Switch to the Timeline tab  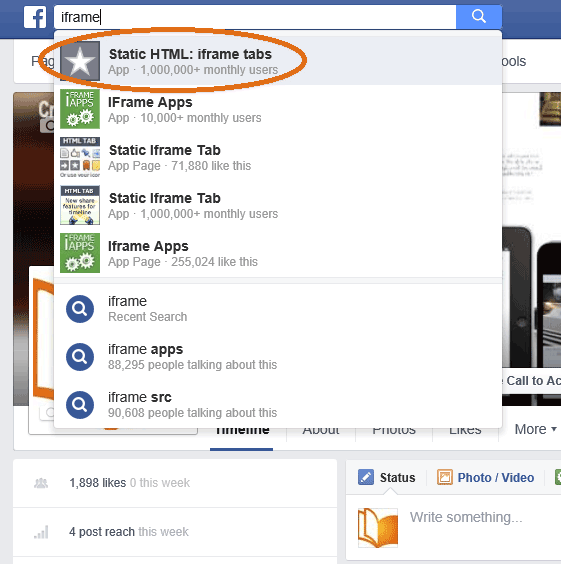tap(242, 432)
